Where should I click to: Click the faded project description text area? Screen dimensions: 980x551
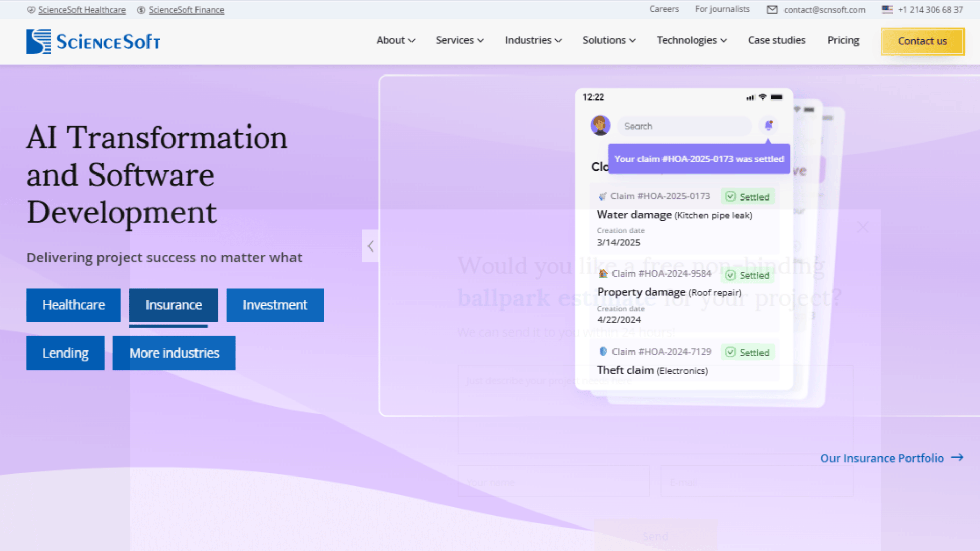pos(655,409)
